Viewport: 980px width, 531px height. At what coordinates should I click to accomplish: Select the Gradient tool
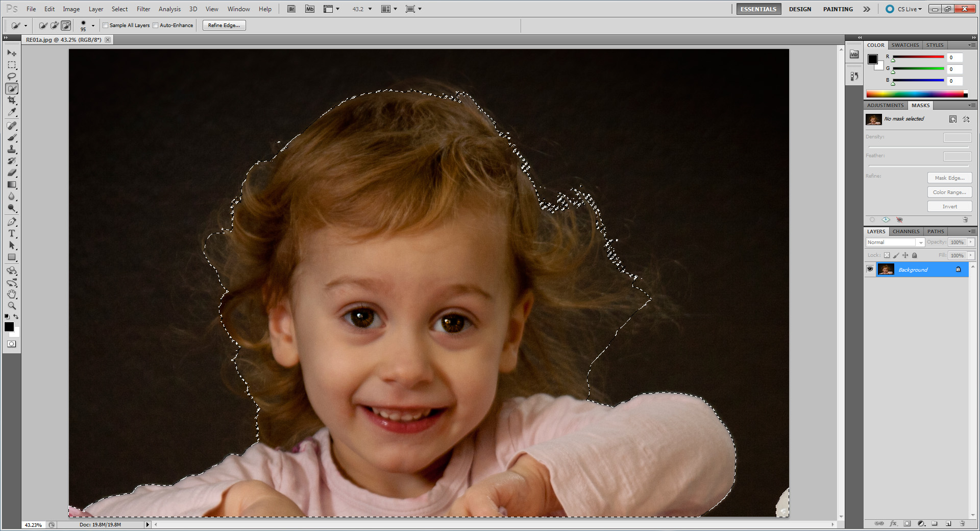tap(12, 184)
